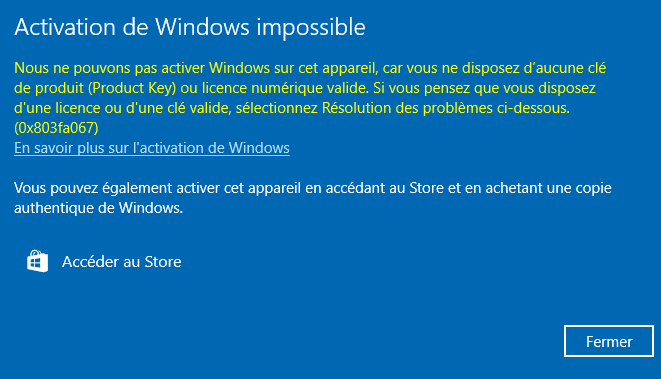Click 'Résolution des problèmes' in the yellow text
This screenshot has height=379, width=661.
click(408, 108)
